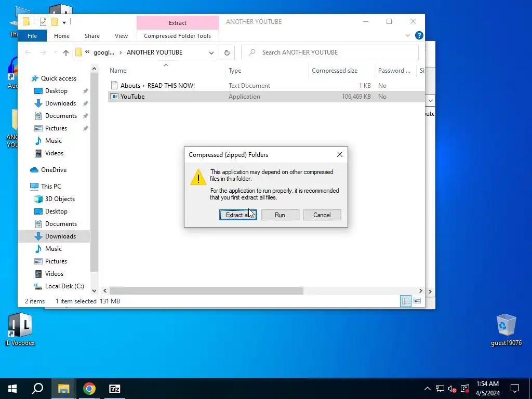Click the quick access toolbar Properties icon

click(43, 22)
